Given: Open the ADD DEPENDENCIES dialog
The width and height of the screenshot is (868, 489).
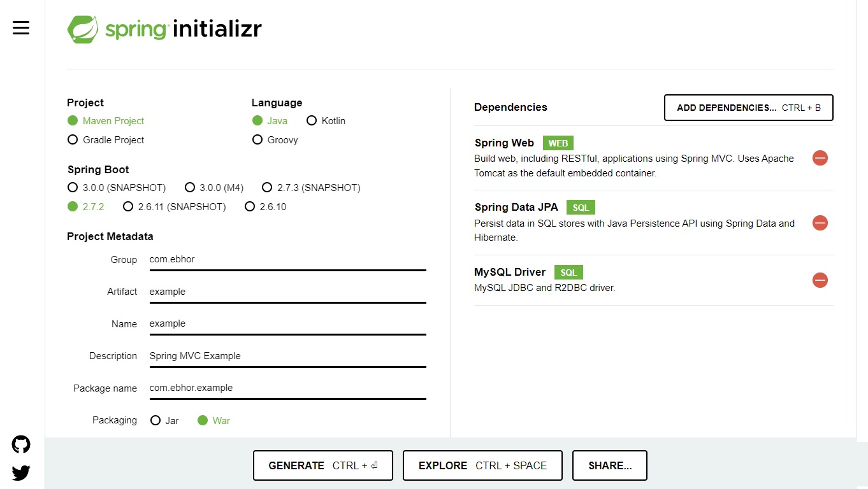Looking at the screenshot, I should [x=748, y=108].
